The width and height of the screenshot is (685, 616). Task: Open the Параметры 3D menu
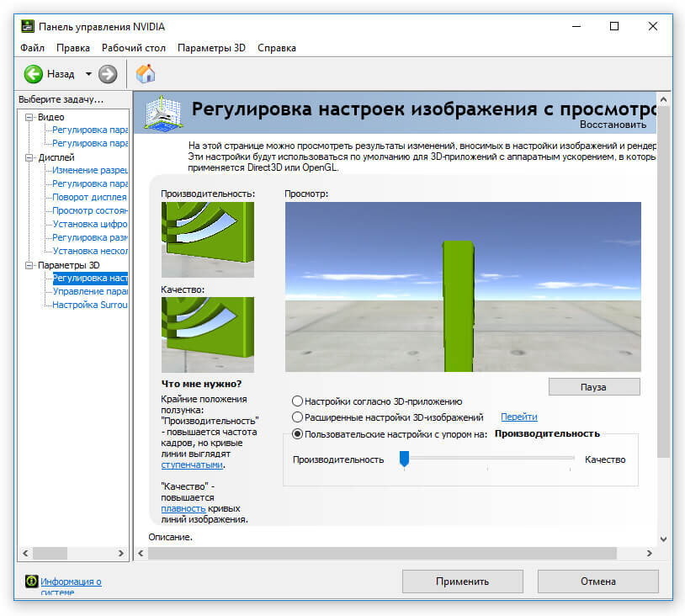point(211,48)
